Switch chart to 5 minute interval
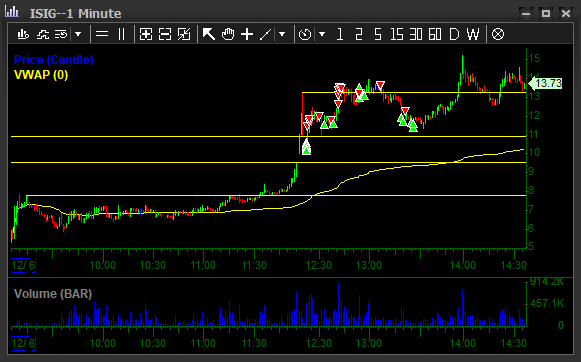Viewport: 581px width, 362px height. pyautogui.click(x=378, y=34)
